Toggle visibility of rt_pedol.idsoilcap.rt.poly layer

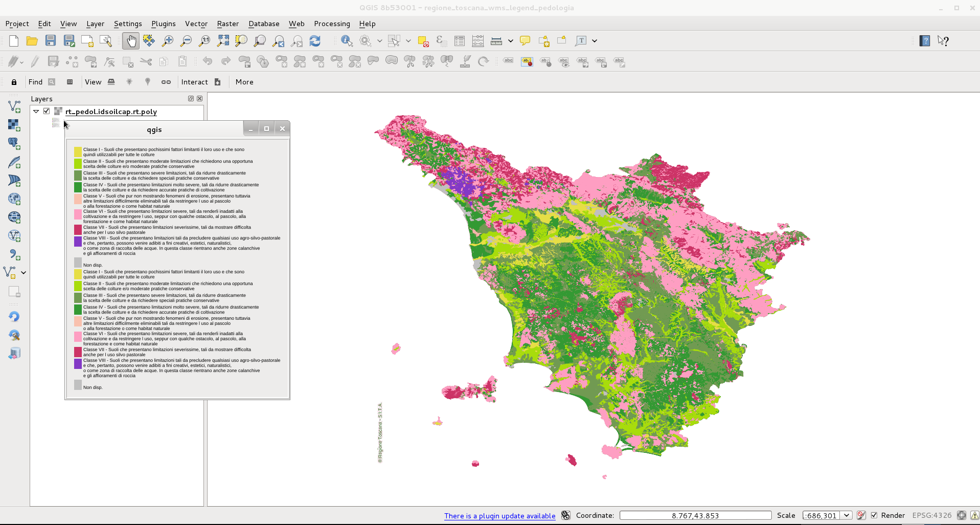tap(47, 111)
